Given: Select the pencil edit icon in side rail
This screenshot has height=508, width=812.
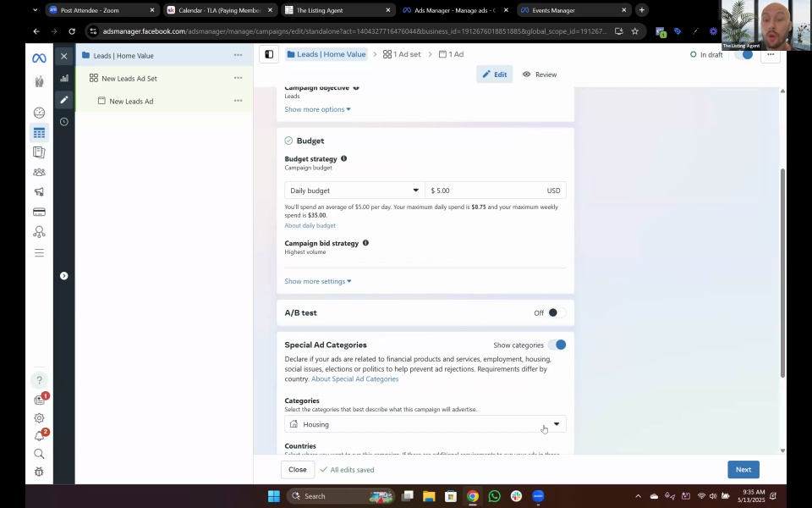Looking at the screenshot, I should (64, 100).
